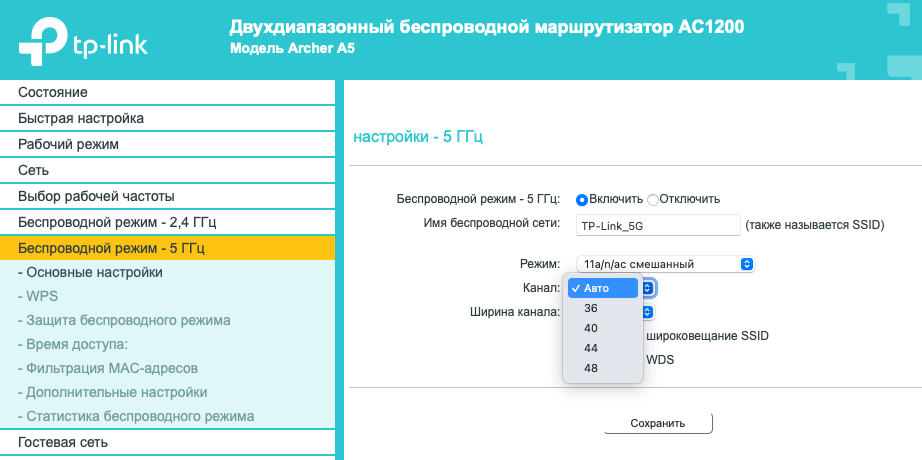Choose channel 44 from the dropdown
922x460 pixels.
pyautogui.click(x=592, y=348)
